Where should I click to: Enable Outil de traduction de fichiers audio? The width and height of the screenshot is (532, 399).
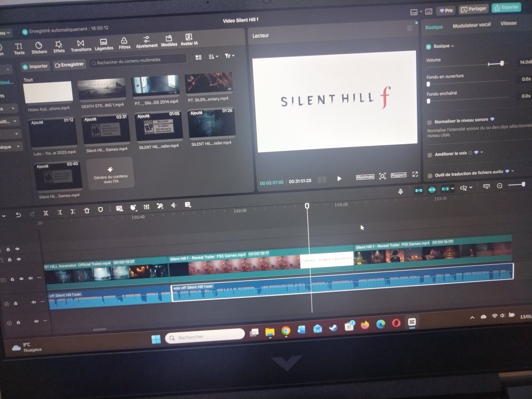(430, 176)
